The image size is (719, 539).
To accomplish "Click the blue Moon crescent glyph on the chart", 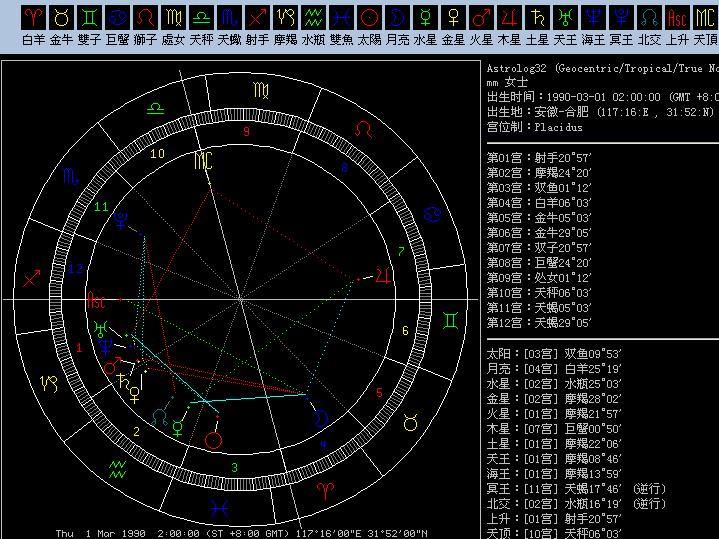I will click(x=321, y=418).
